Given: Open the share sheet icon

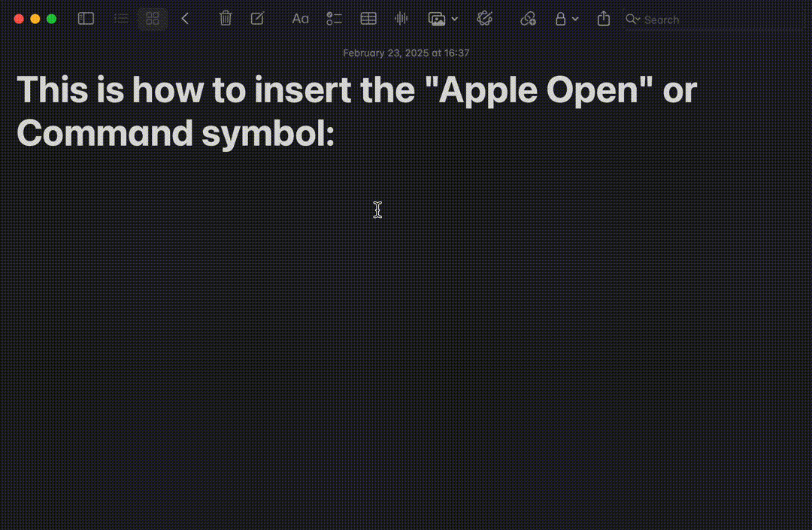Looking at the screenshot, I should click(603, 18).
